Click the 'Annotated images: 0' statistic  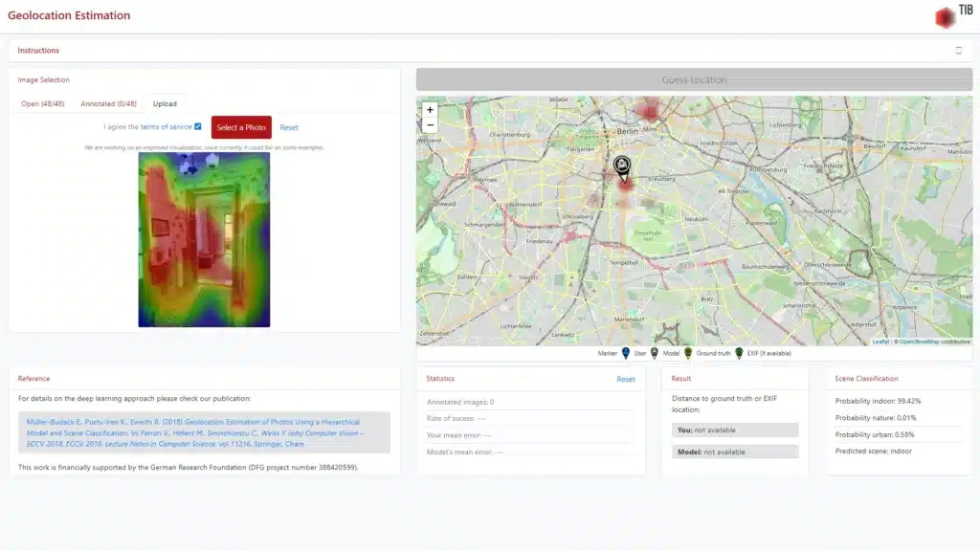(x=460, y=403)
